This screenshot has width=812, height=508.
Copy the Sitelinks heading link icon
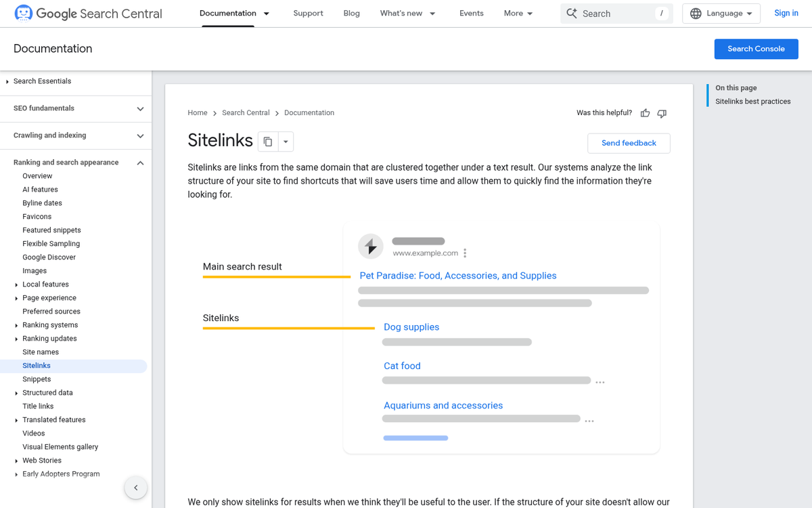pos(269,141)
